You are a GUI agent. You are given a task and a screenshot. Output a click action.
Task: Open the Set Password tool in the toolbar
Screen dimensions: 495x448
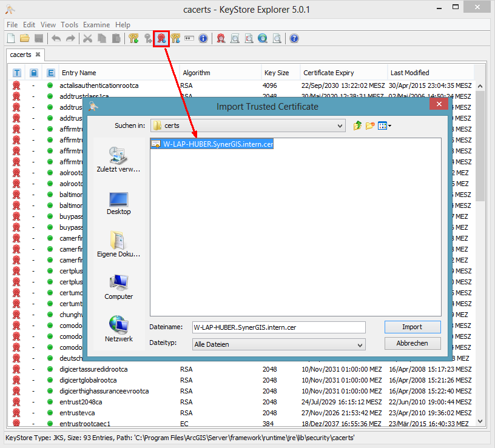(x=189, y=38)
